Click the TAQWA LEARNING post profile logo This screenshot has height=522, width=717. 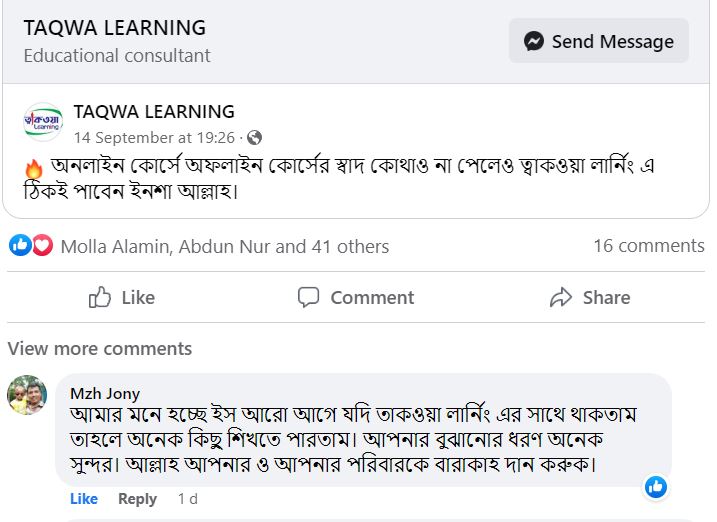[x=42, y=123]
